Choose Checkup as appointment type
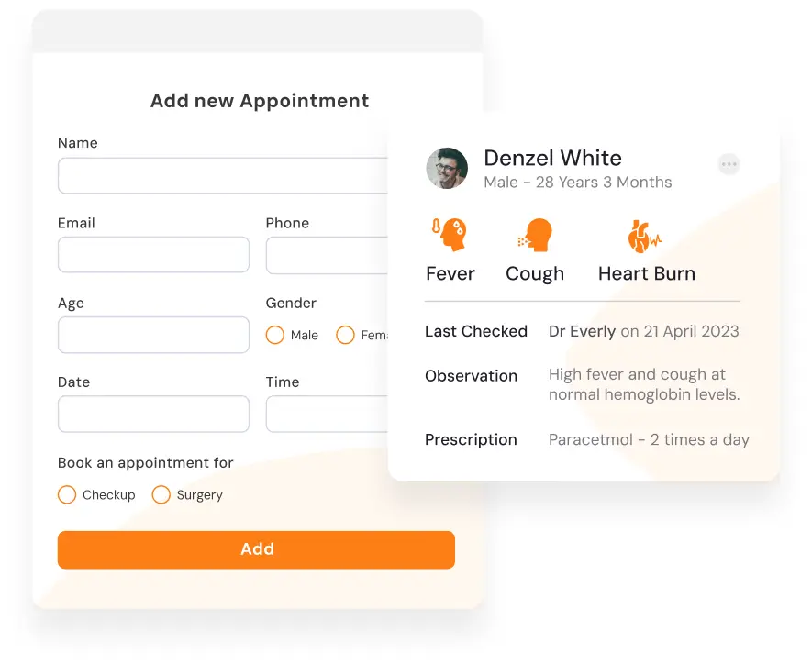Viewport: 812px width, 664px height. pyautogui.click(x=67, y=494)
